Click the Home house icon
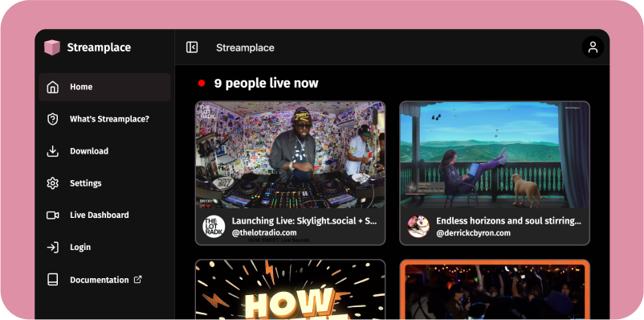The height and width of the screenshot is (320, 644). point(52,87)
